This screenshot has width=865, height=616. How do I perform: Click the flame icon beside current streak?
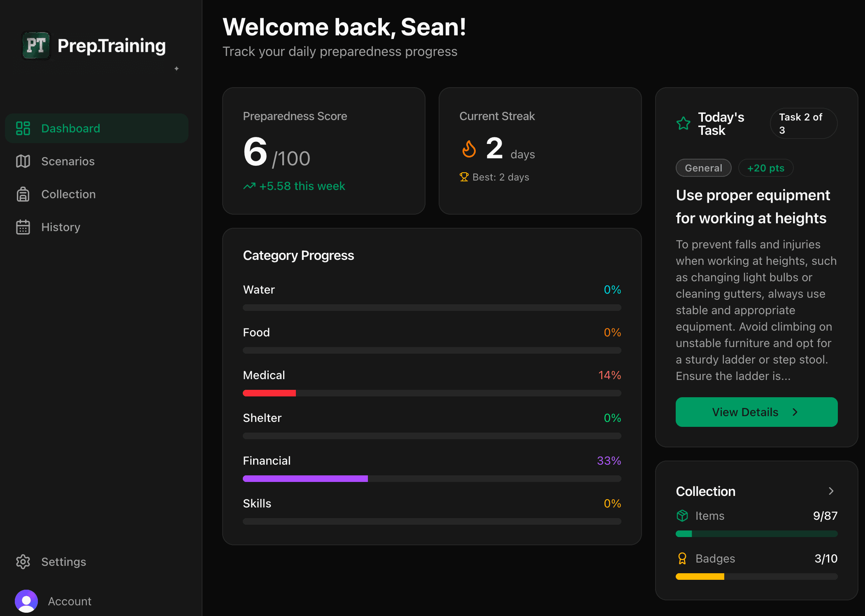coord(469,149)
